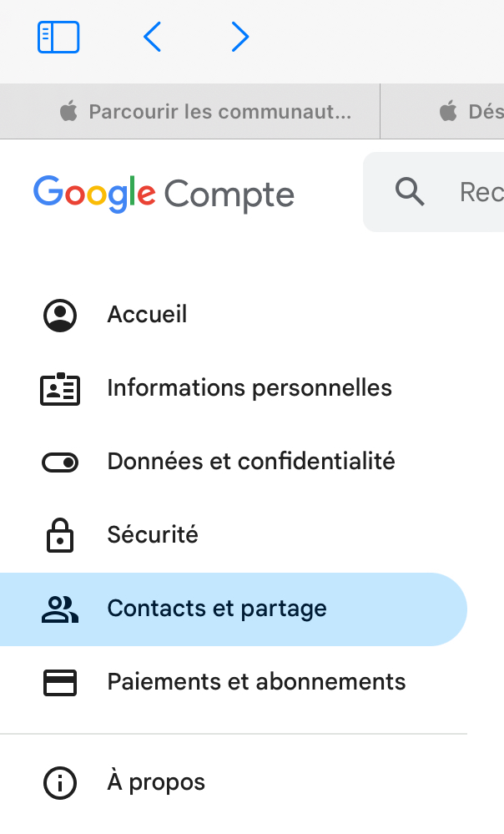Viewport: 504px width, 834px height.
Task: Click the credit card Paiements icon
Action: point(59,683)
